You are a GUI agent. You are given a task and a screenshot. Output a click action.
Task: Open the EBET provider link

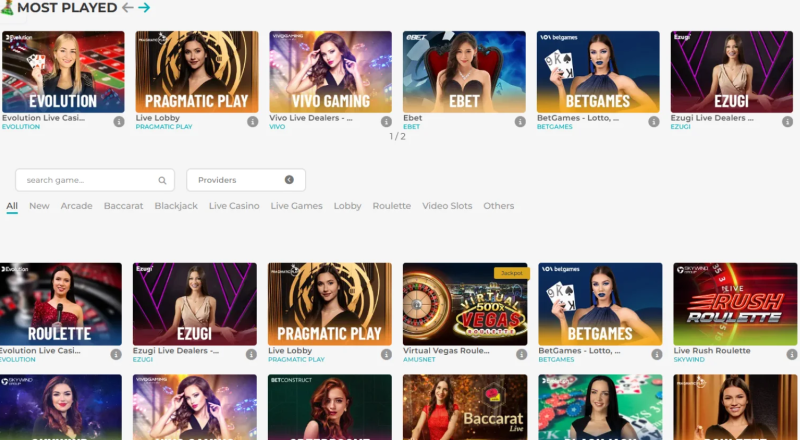411,127
